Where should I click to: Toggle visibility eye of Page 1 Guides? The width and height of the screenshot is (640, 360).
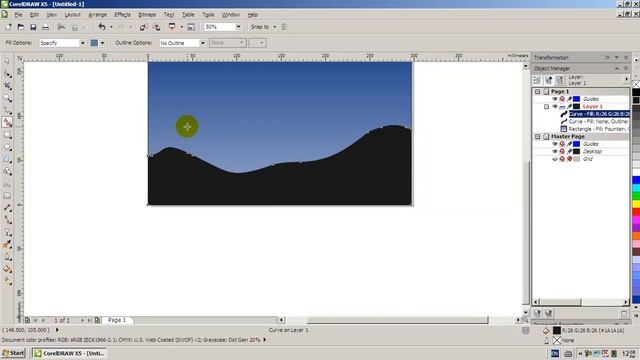point(555,99)
